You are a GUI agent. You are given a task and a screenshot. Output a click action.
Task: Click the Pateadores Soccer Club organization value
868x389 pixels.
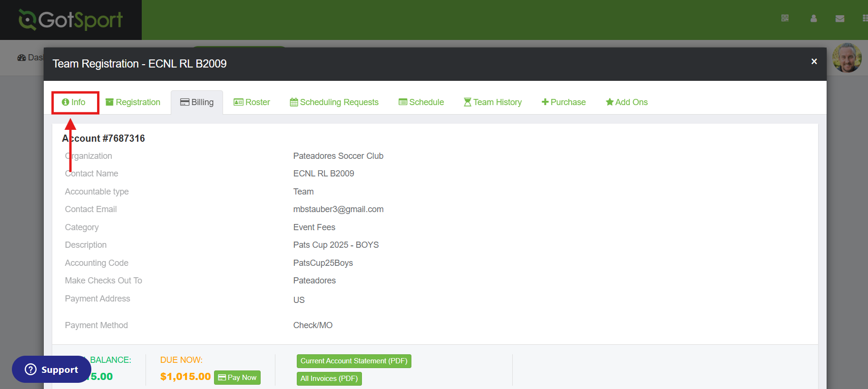coord(338,156)
